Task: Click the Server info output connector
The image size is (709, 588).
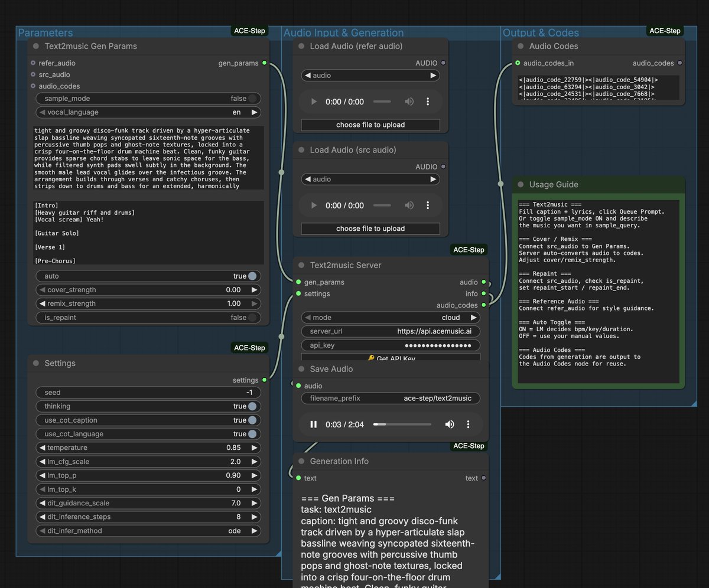Action: pos(483,293)
